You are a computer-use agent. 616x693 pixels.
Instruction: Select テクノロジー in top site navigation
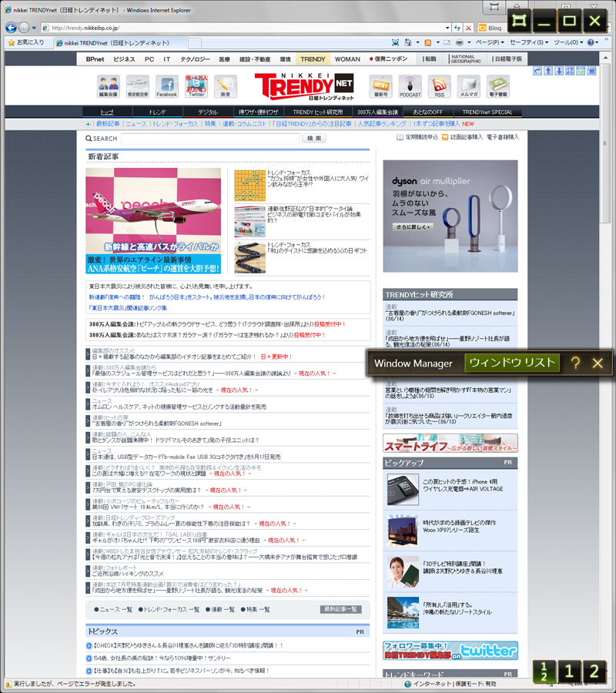195,59
